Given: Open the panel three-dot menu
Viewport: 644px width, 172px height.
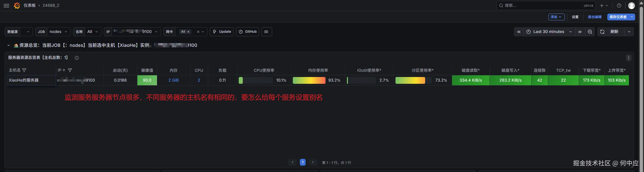Looking at the screenshot, I should 628,58.
